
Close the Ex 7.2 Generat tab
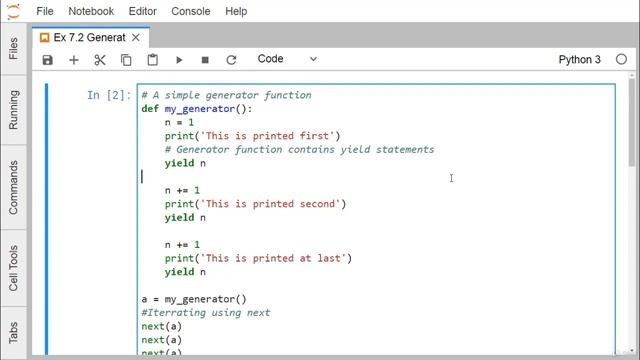136,38
